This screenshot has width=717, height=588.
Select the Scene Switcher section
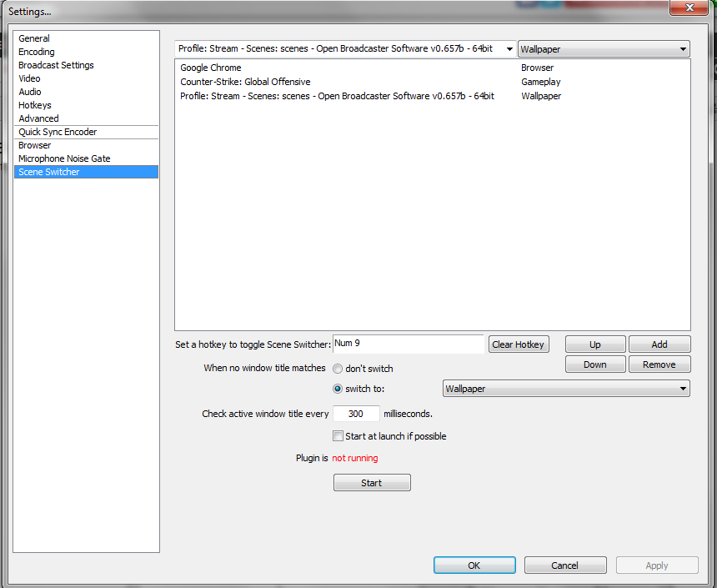pos(86,172)
